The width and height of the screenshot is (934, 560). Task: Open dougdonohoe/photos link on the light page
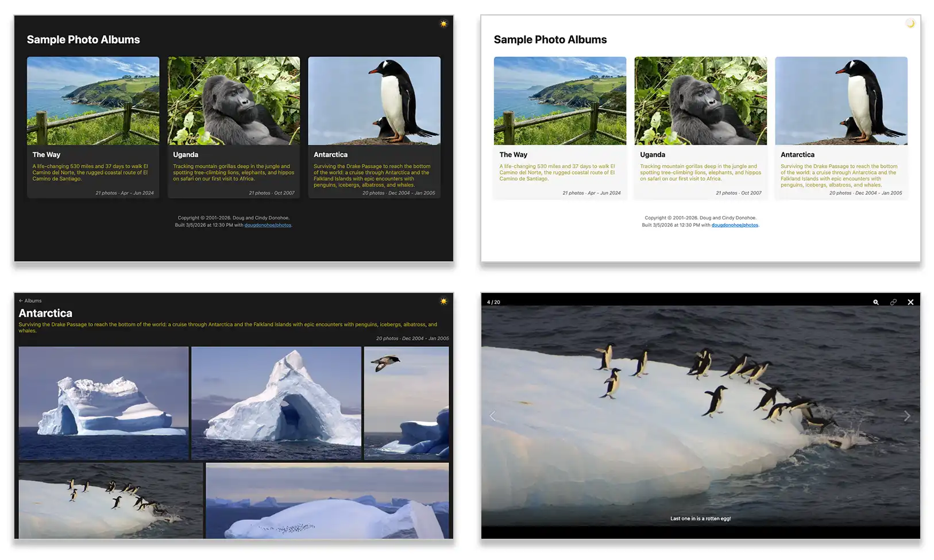[x=735, y=225]
